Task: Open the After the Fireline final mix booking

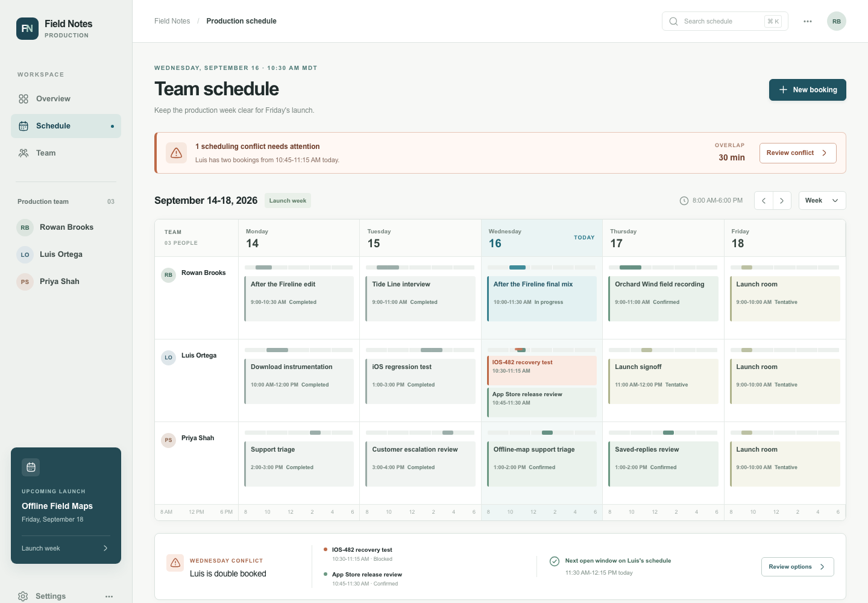Action: pos(542,298)
